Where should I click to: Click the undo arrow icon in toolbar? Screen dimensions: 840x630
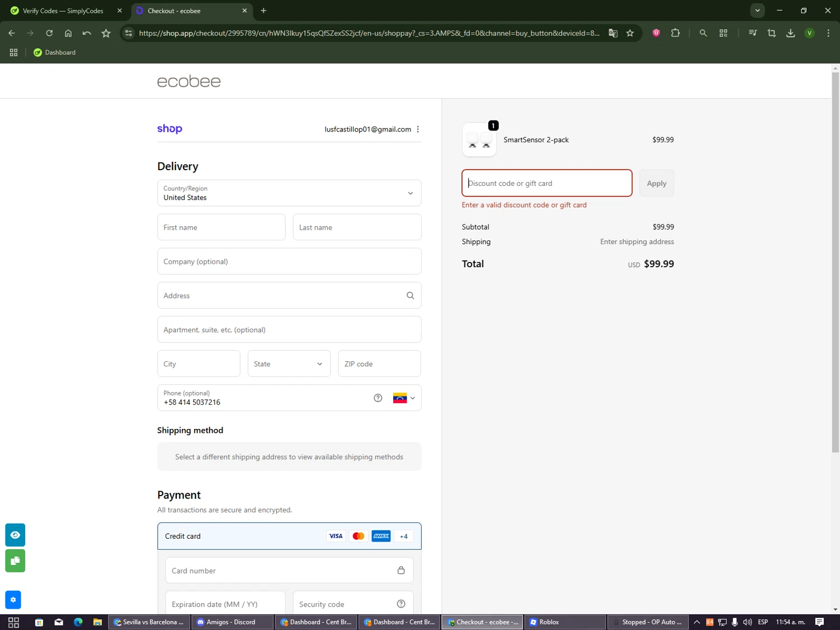point(87,33)
